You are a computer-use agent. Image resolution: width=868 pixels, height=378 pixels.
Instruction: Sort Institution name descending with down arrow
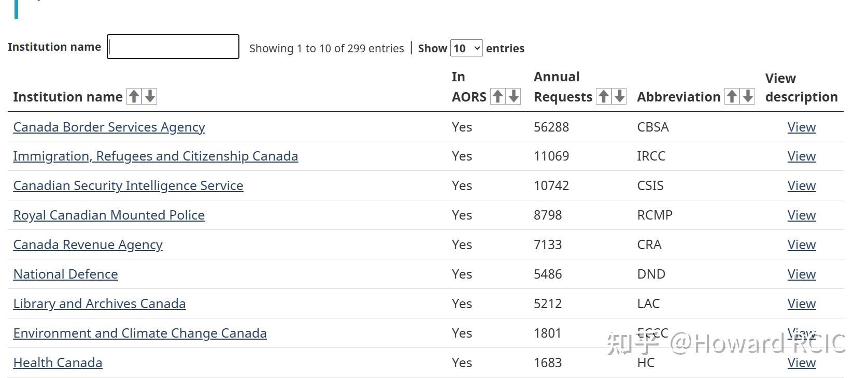point(150,96)
